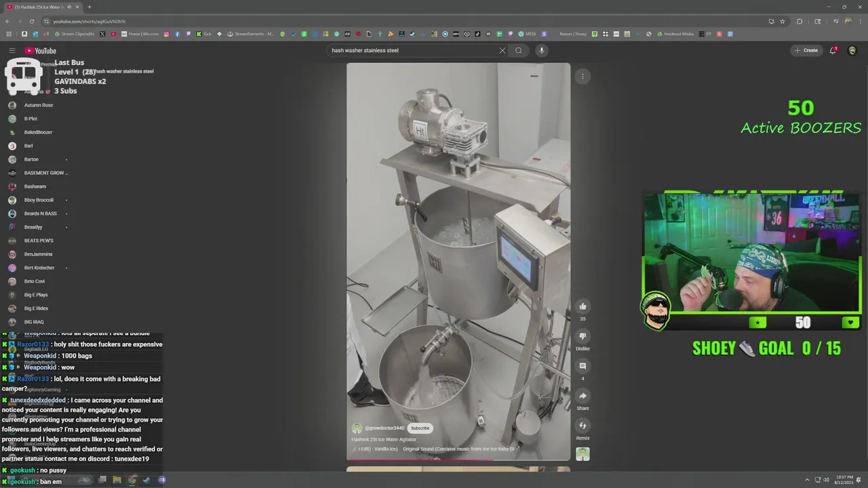This screenshot has height=488, width=868.
Task: Open the YouTube hamburger guide menu
Action: 12,50
